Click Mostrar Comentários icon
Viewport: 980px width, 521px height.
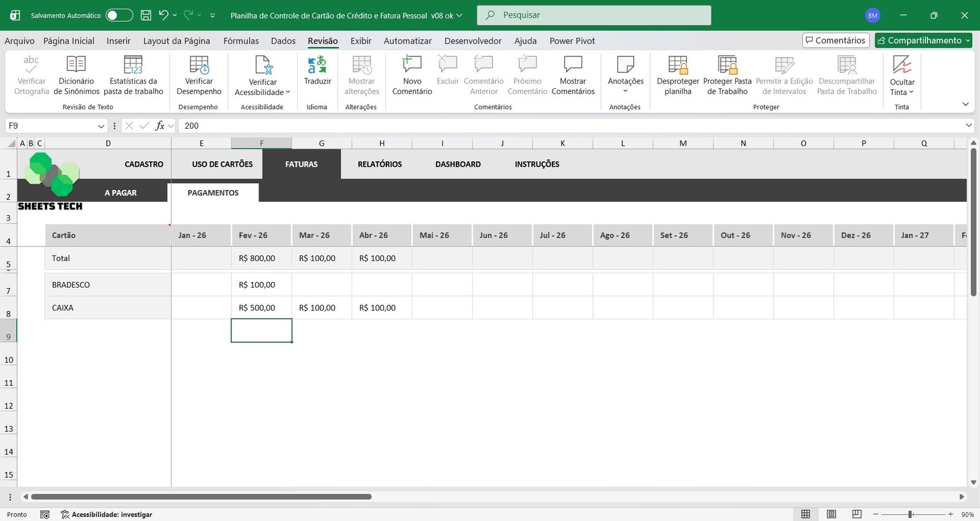(573, 65)
